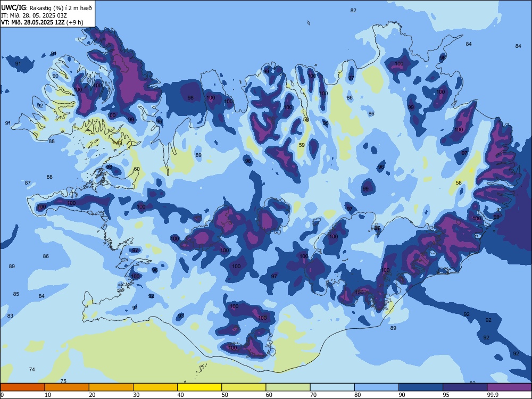Image resolution: width=532 pixels, height=399 pixels.
Task: Click the legend tick label '99.9'
Action: 493,395
